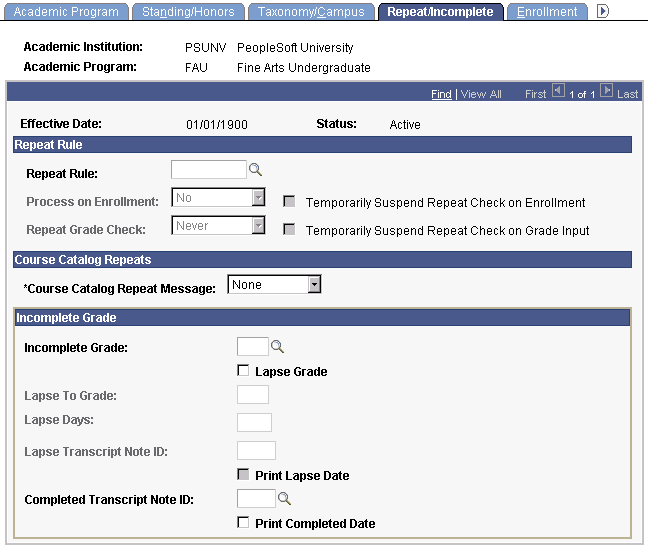This screenshot has height=548, width=648.
Task: Click the Lapse To Grade field
Action: tap(253, 395)
